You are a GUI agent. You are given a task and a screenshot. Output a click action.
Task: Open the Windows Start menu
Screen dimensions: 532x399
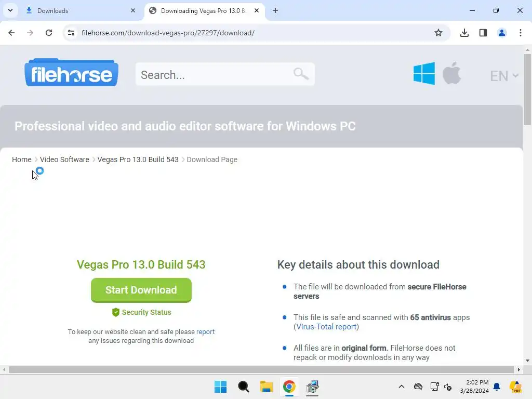(x=220, y=387)
